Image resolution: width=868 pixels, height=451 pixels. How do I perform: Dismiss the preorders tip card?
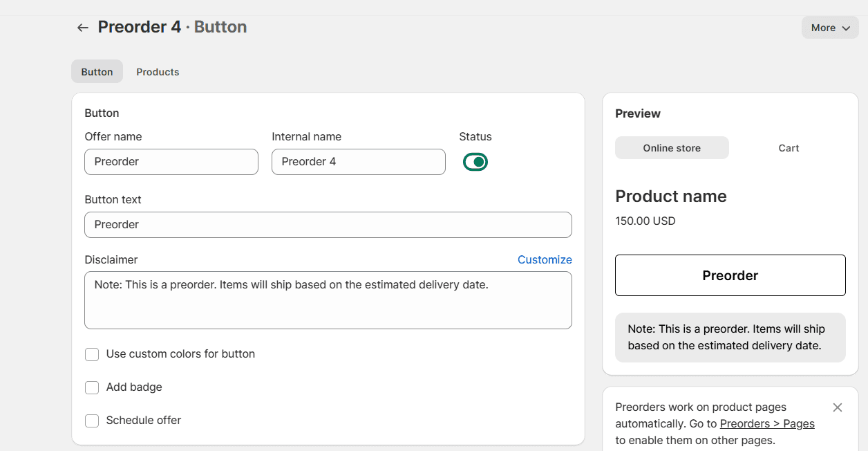837,407
